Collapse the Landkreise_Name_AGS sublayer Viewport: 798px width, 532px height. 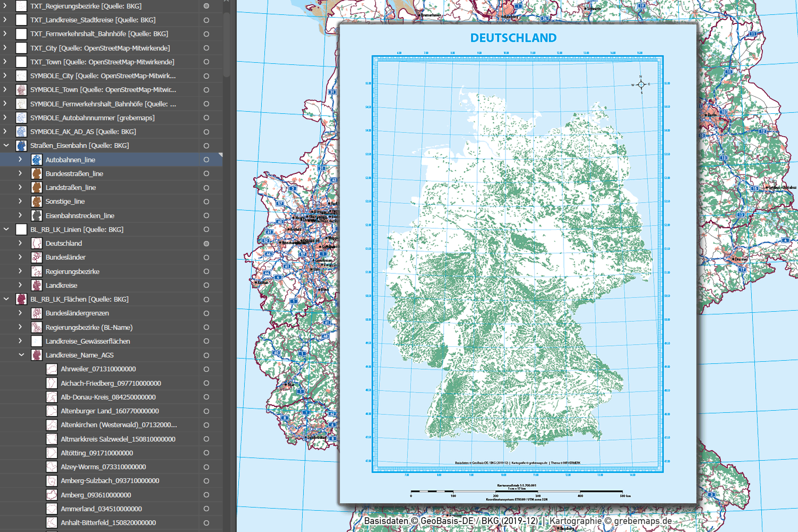(21, 355)
